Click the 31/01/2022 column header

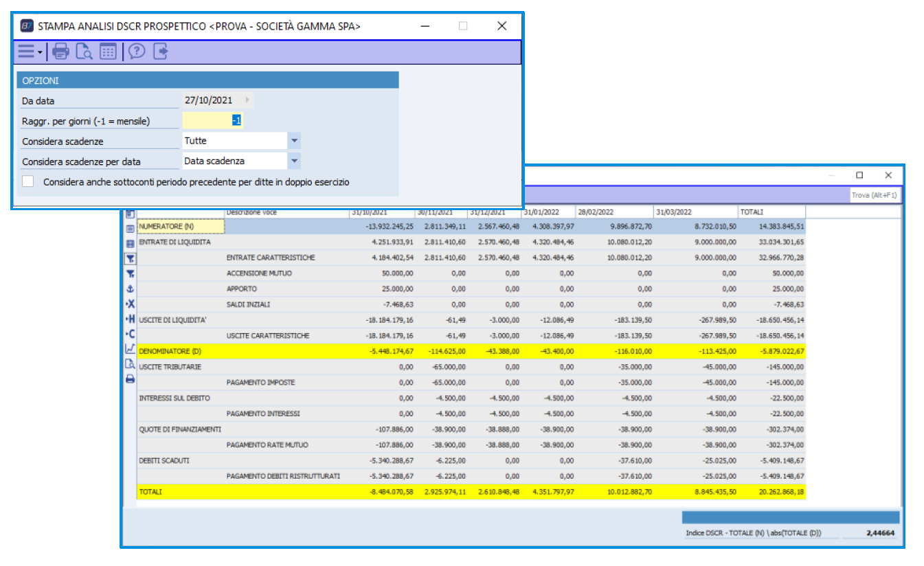coord(548,212)
